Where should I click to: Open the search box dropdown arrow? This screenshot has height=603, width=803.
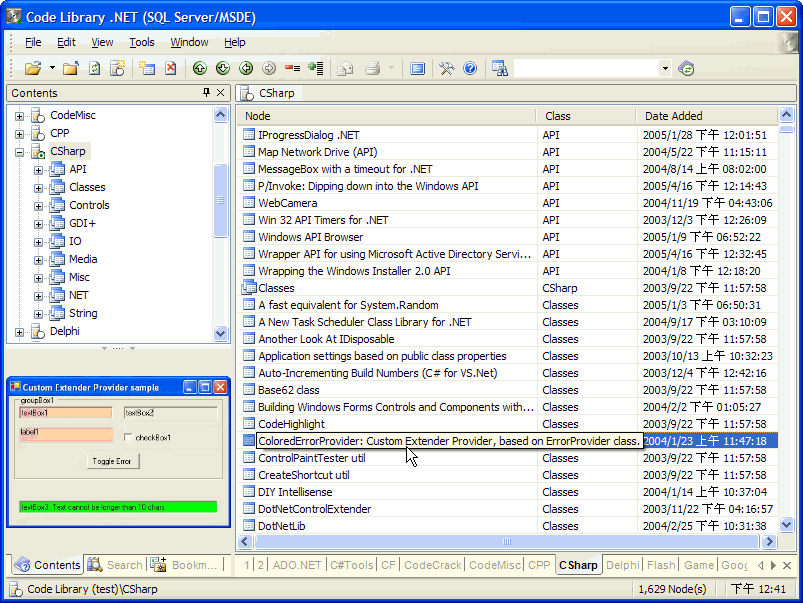click(x=663, y=68)
